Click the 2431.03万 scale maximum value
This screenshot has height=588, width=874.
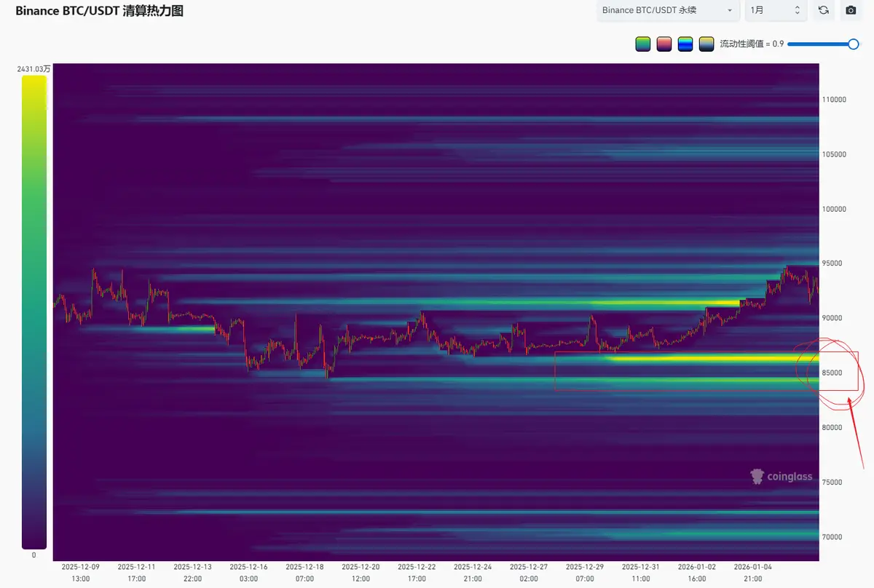click(34, 69)
